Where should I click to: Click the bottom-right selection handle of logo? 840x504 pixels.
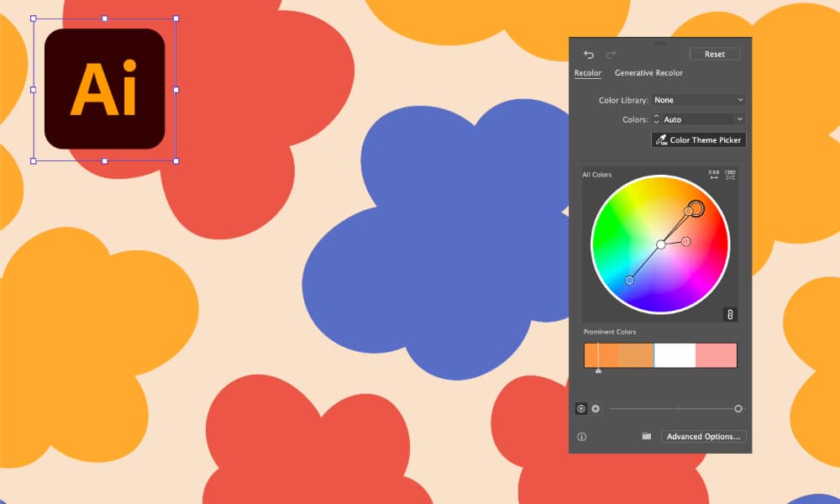tap(176, 160)
